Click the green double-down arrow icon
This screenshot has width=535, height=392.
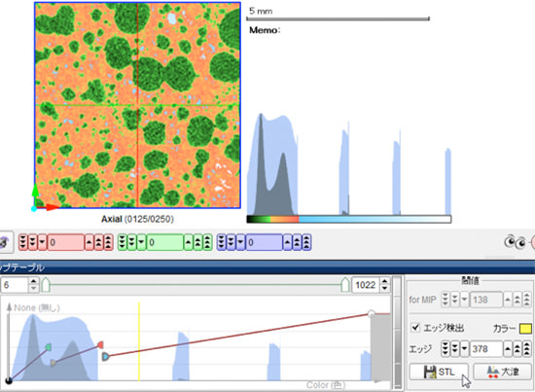tap(132, 242)
